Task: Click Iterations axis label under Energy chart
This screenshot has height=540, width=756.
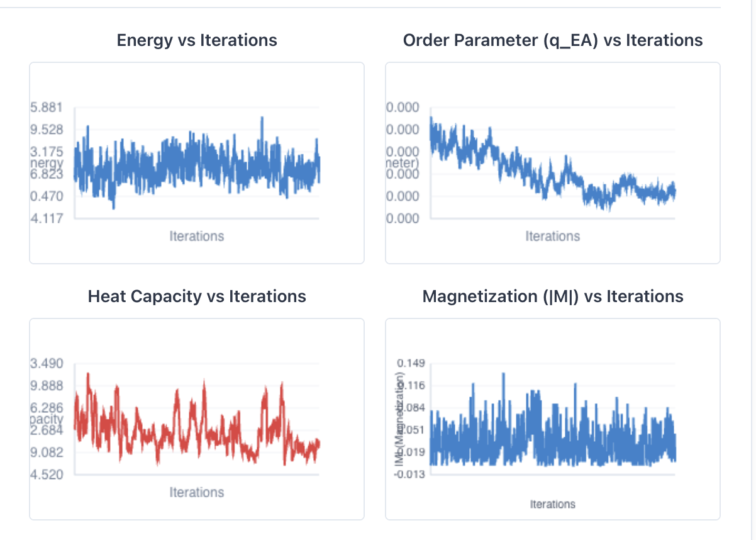Action: pos(197,236)
